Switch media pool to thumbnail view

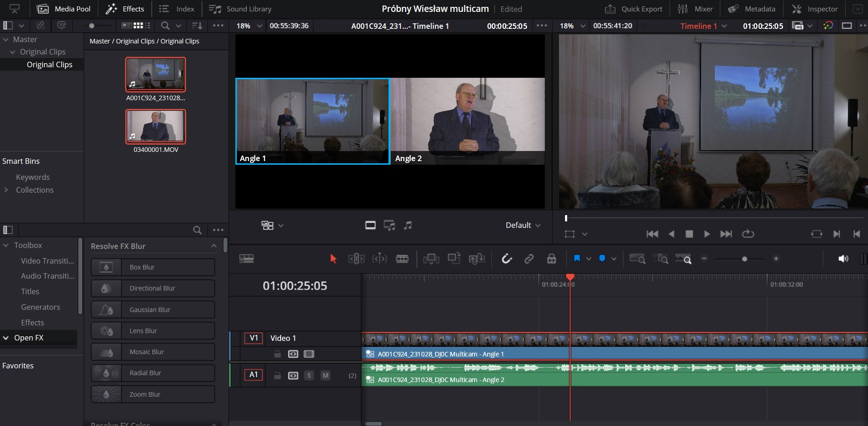[138, 26]
